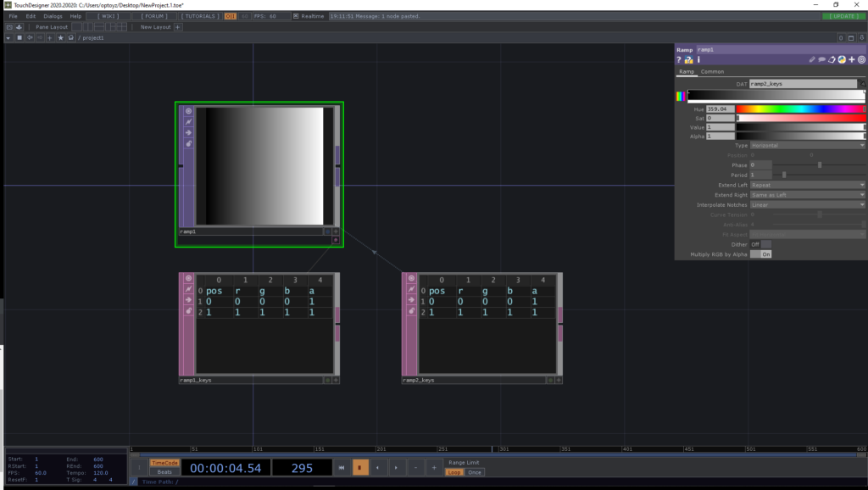Pause playback on the timeline
The height and width of the screenshot is (490, 868).
(360, 467)
